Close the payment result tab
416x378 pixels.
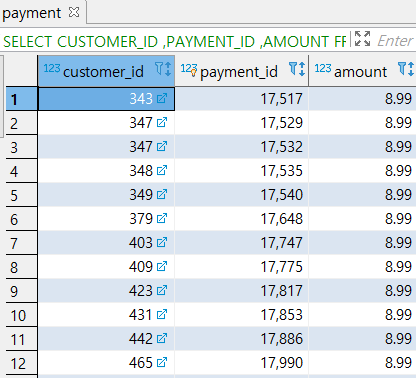pyautogui.click(x=74, y=12)
